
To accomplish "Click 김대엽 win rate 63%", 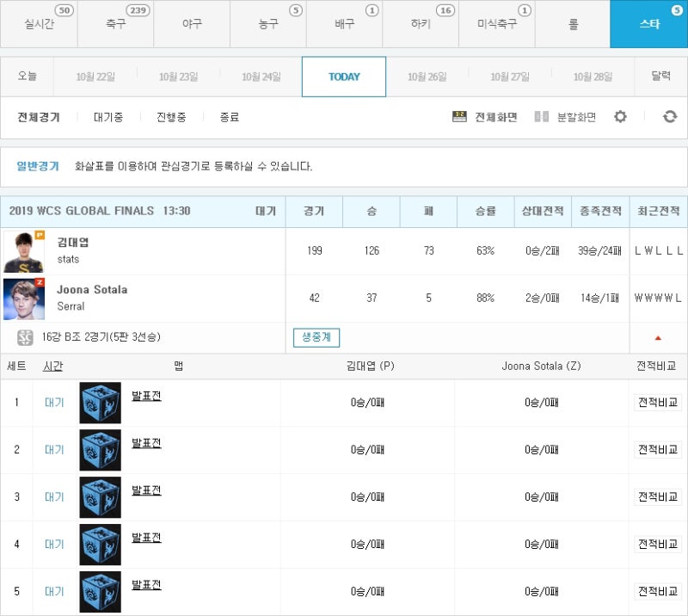I will tap(485, 250).
